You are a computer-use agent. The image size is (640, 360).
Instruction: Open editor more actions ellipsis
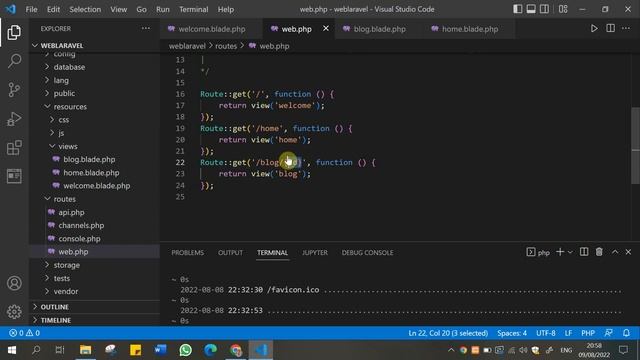626,28
